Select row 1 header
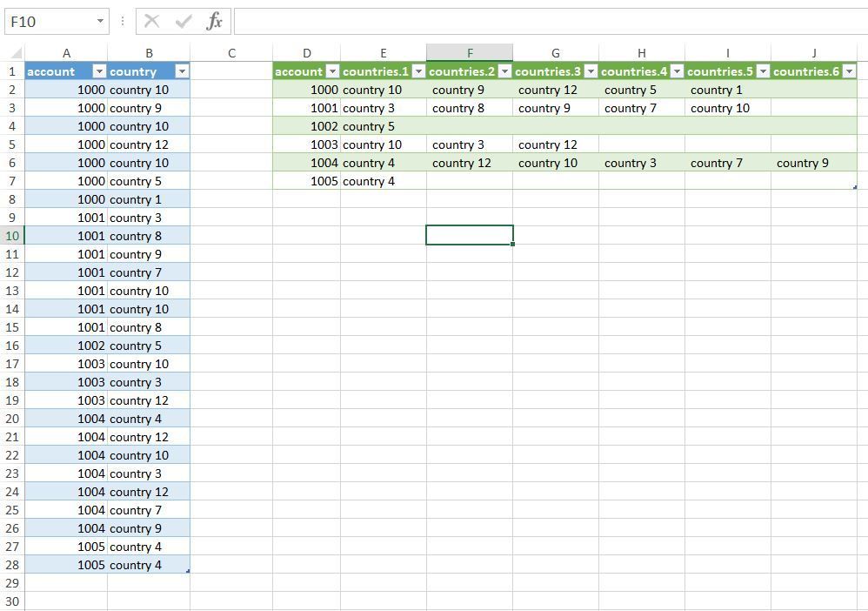 [x=12, y=71]
